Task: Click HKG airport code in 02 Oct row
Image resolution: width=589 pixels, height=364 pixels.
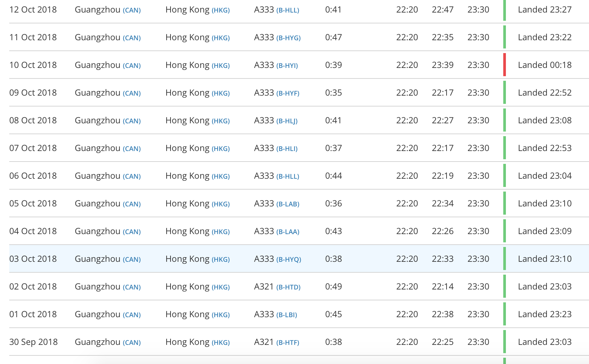Action: pyautogui.click(x=221, y=287)
